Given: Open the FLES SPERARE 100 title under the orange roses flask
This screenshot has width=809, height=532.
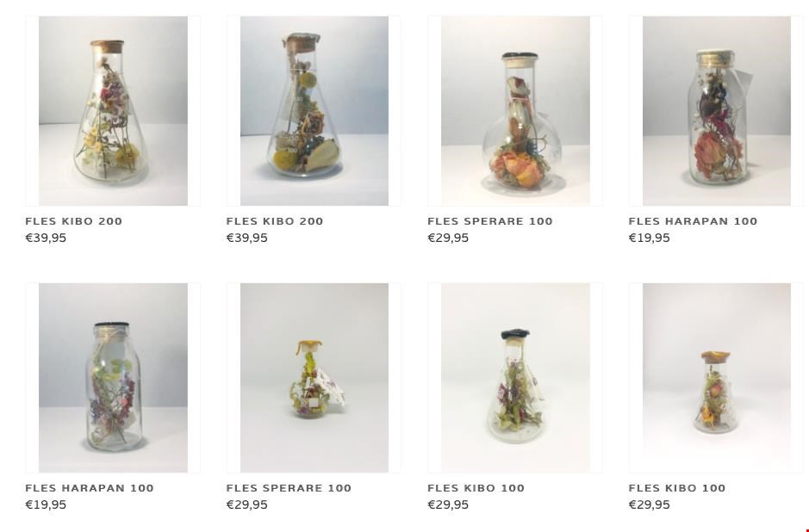Looking at the screenshot, I should click(x=490, y=221).
